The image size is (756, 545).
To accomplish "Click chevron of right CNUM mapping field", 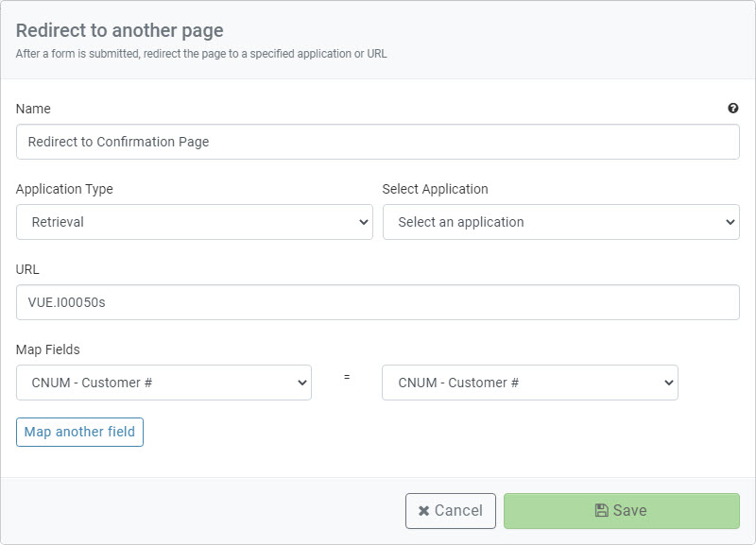I will tap(669, 383).
